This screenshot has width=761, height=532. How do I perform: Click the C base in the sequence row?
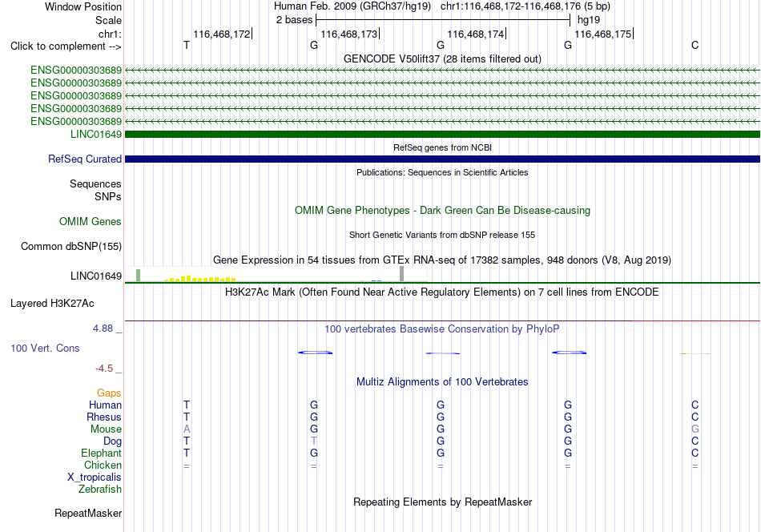(695, 45)
